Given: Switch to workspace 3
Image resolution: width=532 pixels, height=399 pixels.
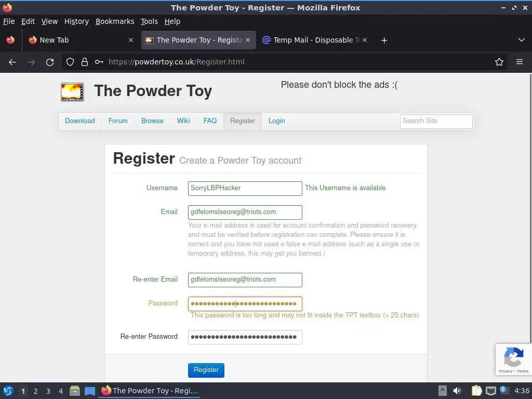Looking at the screenshot, I should pos(48,391).
